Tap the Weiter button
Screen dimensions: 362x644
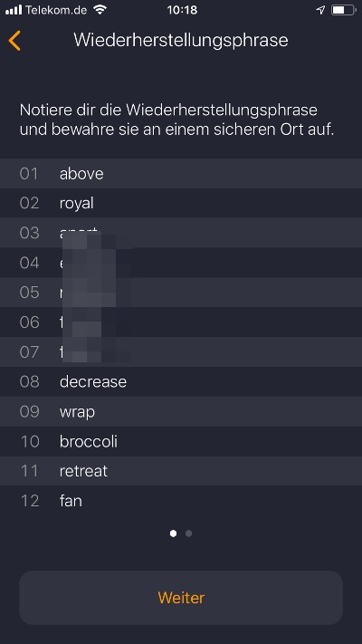pos(181,598)
